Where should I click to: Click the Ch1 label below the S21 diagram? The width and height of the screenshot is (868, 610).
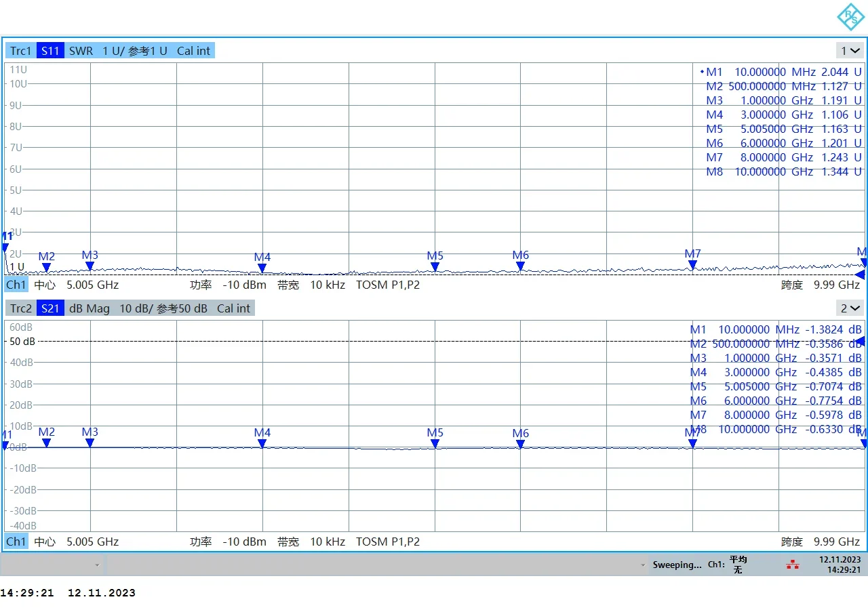click(16, 542)
